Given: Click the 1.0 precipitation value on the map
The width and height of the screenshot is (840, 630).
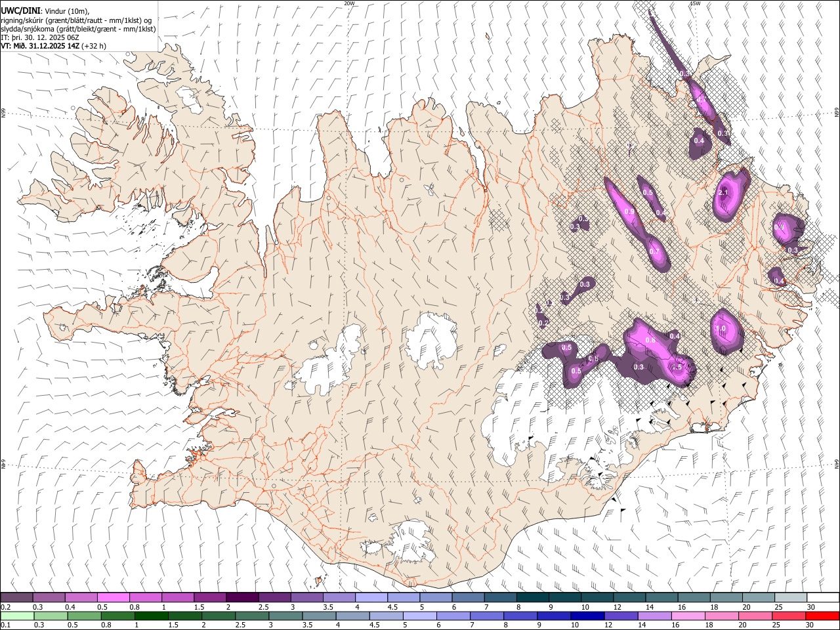Looking at the screenshot, I should coord(721,329).
